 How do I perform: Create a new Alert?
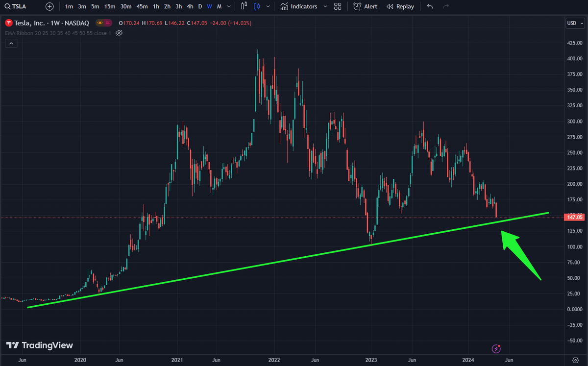pyautogui.click(x=365, y=6)
